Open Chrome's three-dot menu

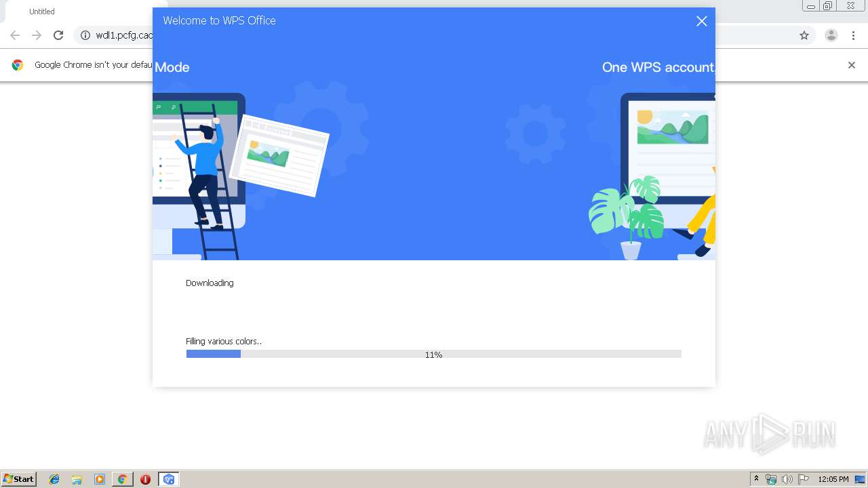pos(854,35)
